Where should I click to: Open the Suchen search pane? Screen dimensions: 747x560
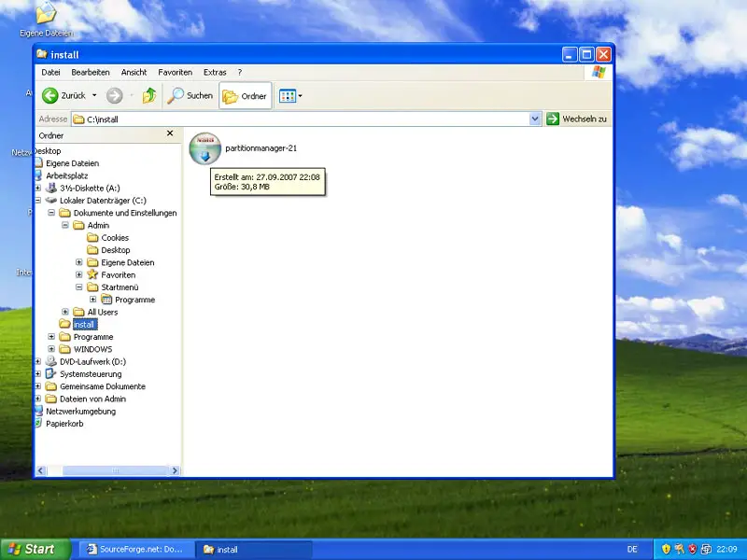pyautogui.click(x=190, y=96)
